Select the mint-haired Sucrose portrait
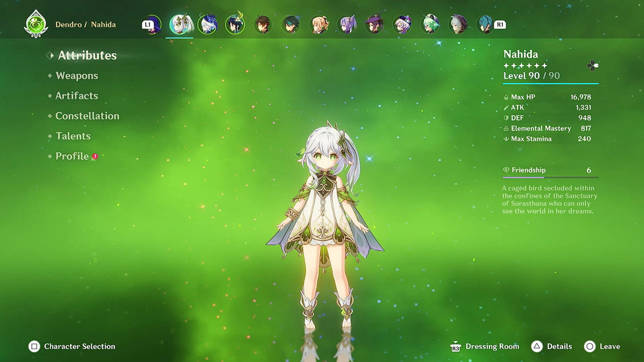 (x=430, y=24)
